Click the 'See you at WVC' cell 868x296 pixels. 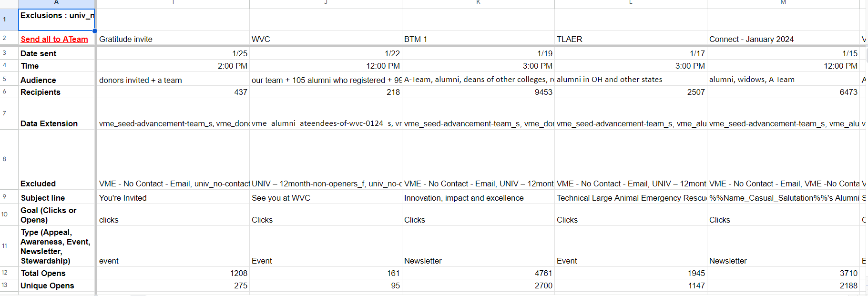[325, 198]
